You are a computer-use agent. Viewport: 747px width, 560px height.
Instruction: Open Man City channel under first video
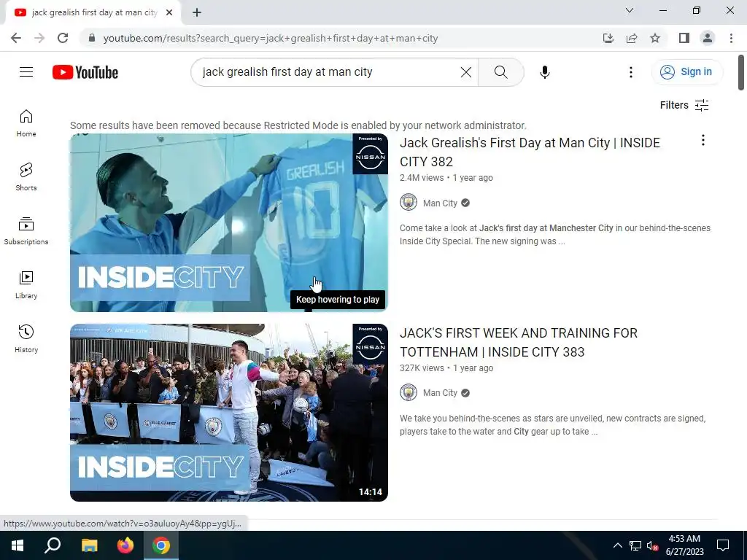(x=440, y=203)
